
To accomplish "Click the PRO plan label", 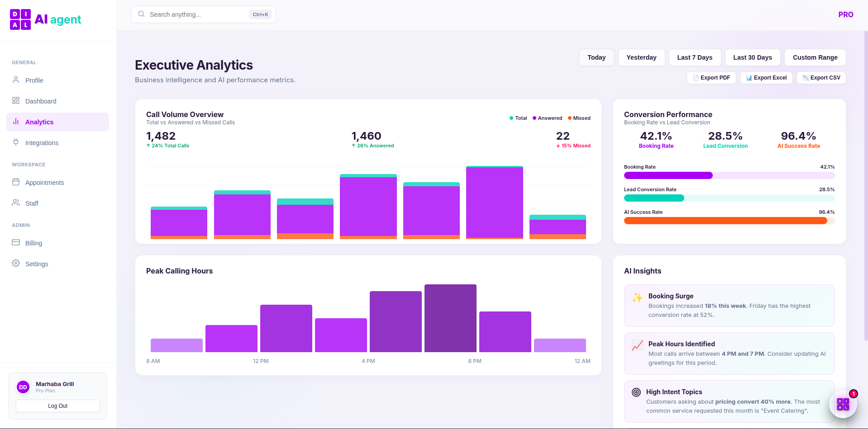I will (x=846, y=14).
